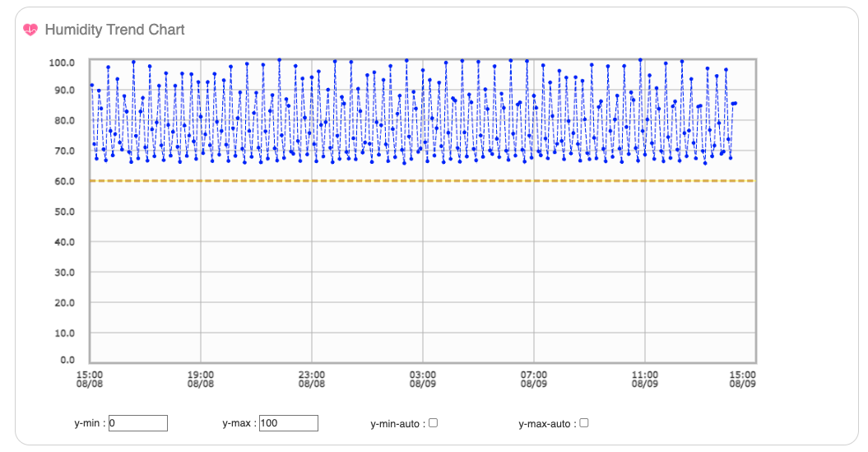Click the 30.0 y-axis label
The height and width of the screenshot is (452, 868).
pos(64,273)
